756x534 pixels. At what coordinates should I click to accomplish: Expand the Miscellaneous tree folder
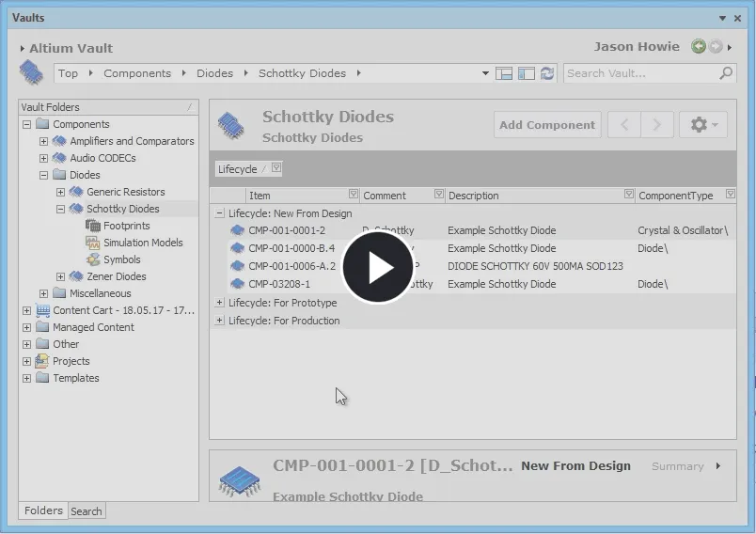click(x=43, y=293)
